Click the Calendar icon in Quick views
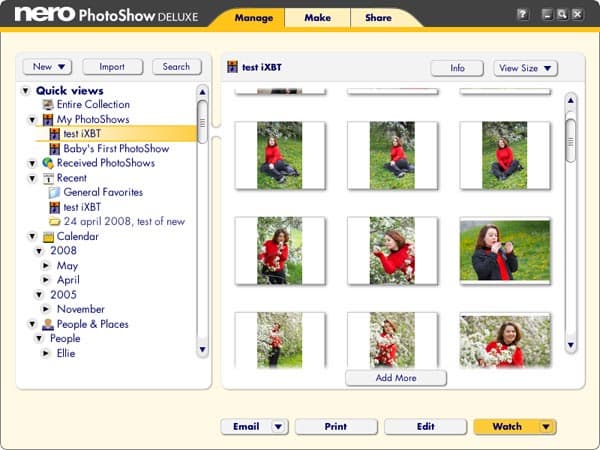This screenshot has height=450, width=600. (x=48, y=237)
